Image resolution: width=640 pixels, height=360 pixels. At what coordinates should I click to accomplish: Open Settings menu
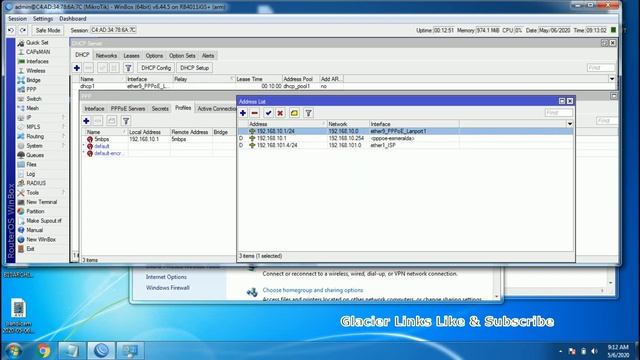[43, 19]
